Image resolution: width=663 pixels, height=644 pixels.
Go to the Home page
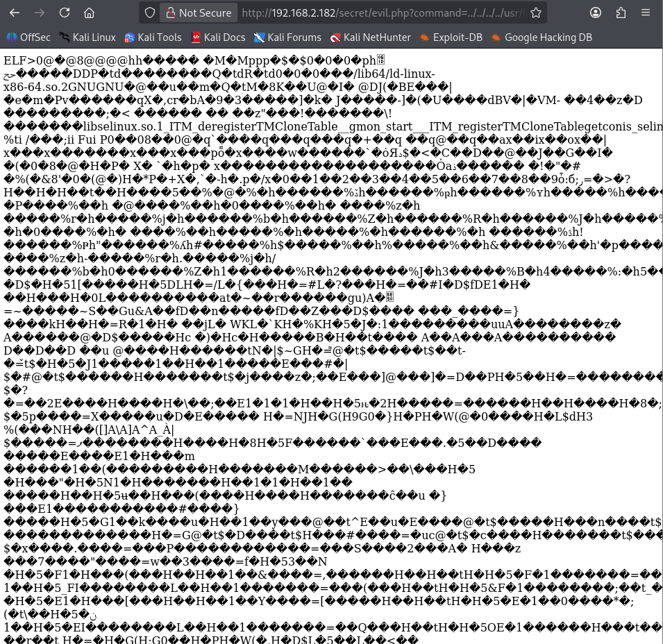89,12
